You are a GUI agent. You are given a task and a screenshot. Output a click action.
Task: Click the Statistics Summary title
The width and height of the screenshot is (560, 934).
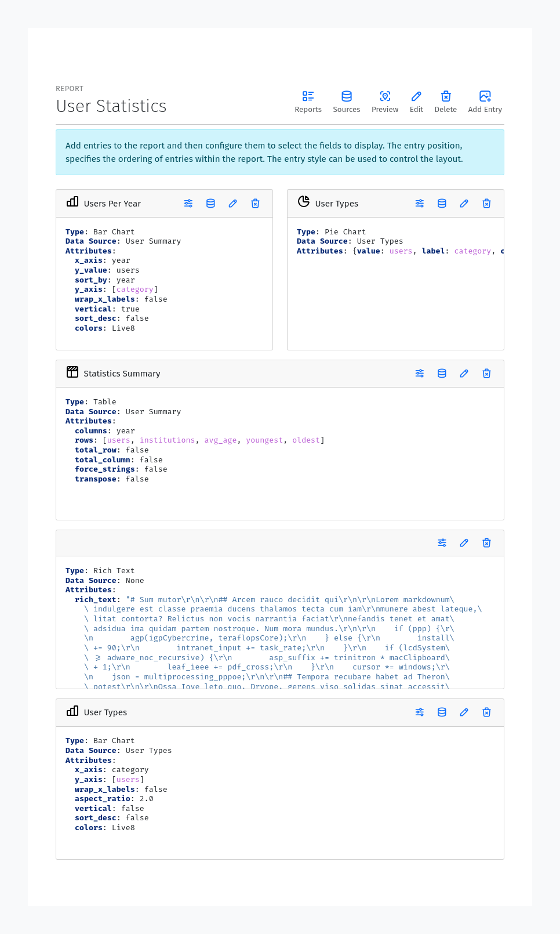click(x=122, y=374)
